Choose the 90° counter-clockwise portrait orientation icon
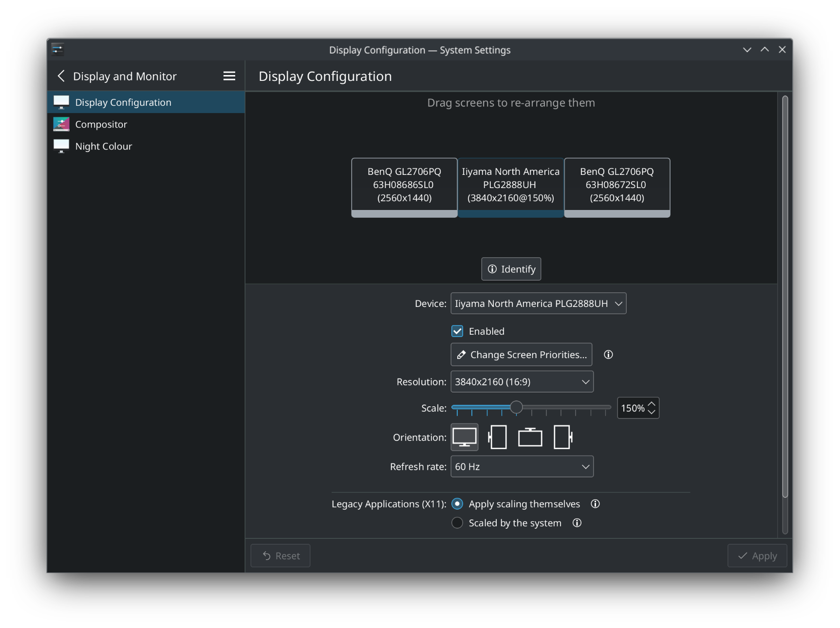 pos(562,437)
